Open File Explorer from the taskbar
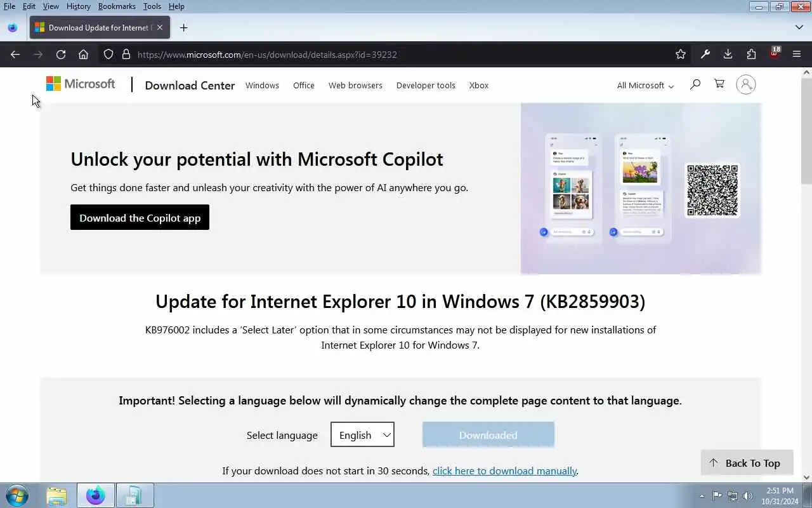The height and width of the screenshot is (508, 812). pos(56,495)
